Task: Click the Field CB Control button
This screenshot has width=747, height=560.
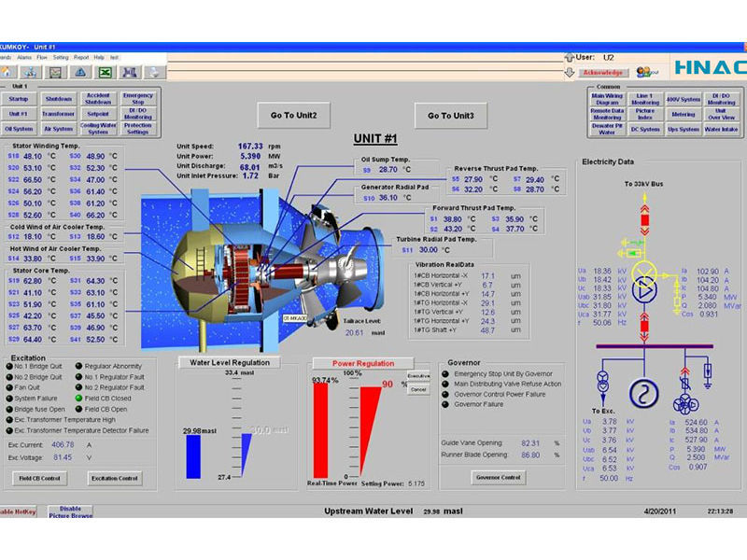Action: pos(39,478)
